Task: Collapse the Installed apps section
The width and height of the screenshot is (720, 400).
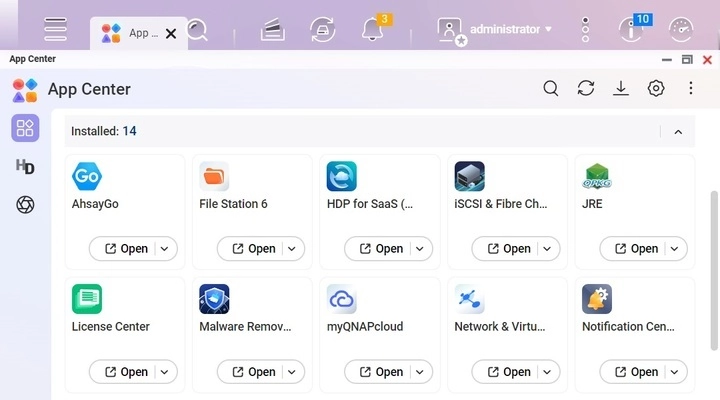Action: [678, 132]
